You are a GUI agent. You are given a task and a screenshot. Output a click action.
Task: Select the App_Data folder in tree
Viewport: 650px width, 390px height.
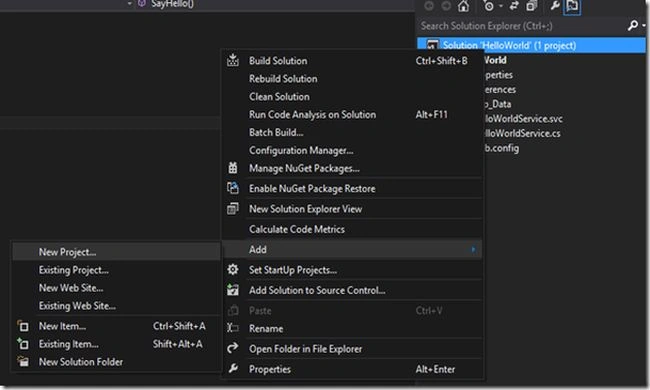[x=498, y=104]
